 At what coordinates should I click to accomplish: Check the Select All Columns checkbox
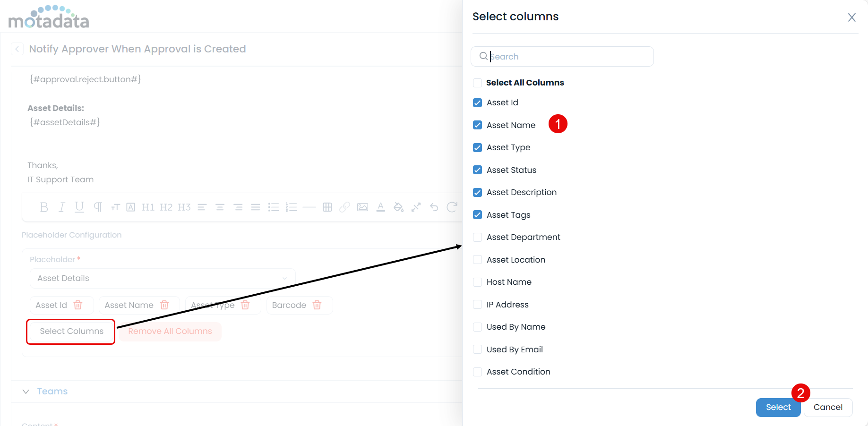click(477, 83)
